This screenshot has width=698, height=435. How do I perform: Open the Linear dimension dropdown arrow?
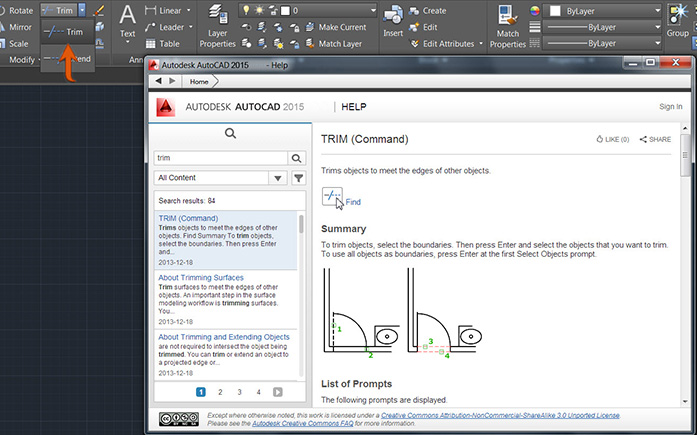(188, 10)
